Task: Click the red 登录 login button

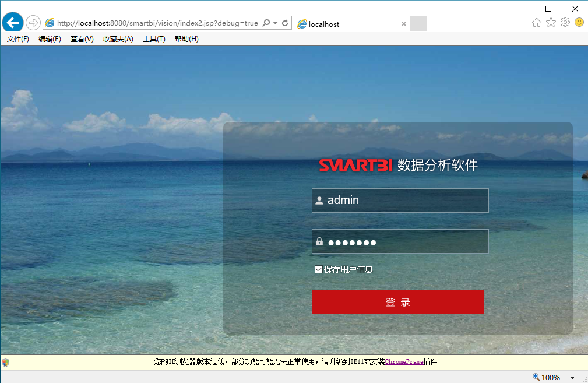Action: (398, 302)
